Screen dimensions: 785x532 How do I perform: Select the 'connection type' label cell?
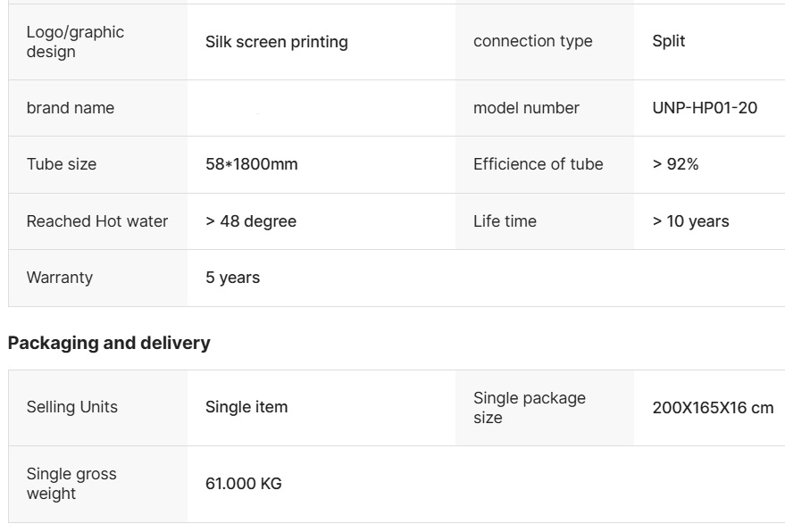(532, 41)
